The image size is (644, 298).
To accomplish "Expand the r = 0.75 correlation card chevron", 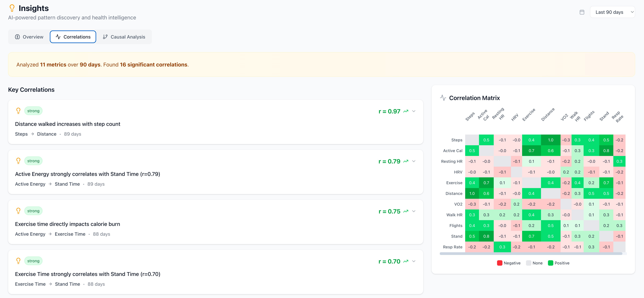I will point(414,211).
